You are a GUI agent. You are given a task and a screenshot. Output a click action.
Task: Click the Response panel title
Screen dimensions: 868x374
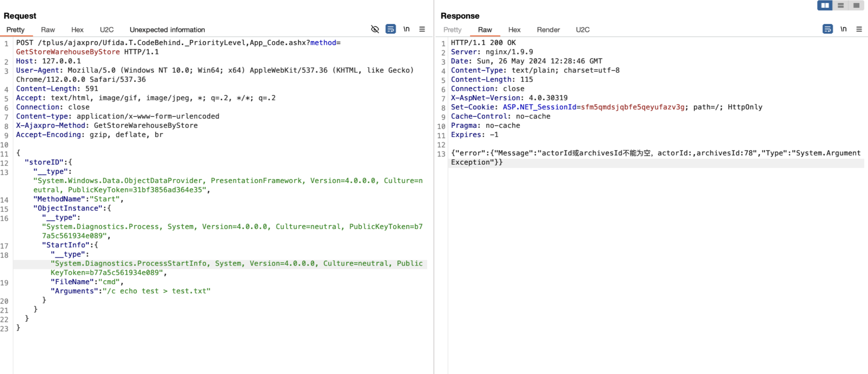tap(460, 16)
